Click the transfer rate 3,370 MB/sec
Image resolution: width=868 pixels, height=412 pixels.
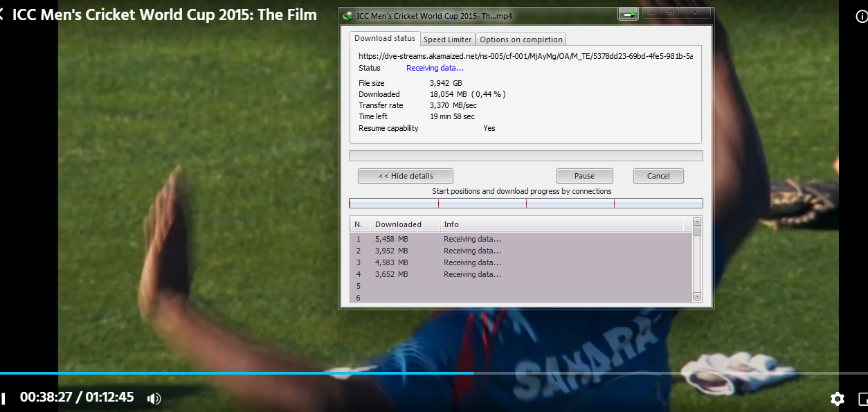click(453, 105)
